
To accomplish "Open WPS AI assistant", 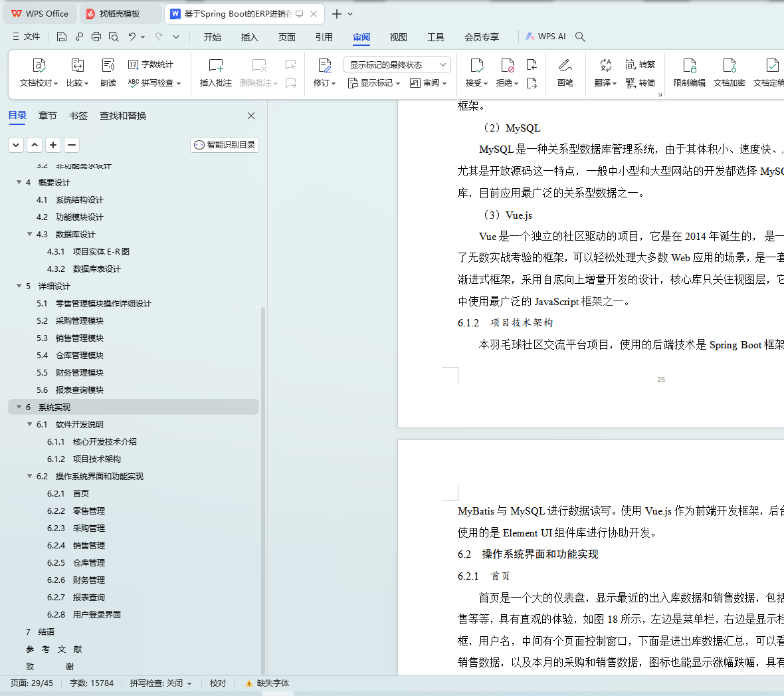I will tap(545, 37).
